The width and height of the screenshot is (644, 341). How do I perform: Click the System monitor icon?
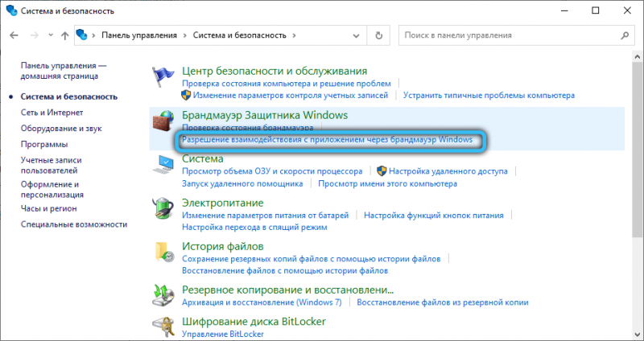[163, 165]
